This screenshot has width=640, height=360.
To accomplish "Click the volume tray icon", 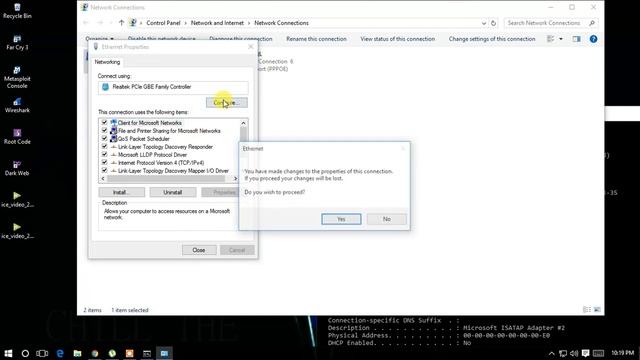I will 574,353.
